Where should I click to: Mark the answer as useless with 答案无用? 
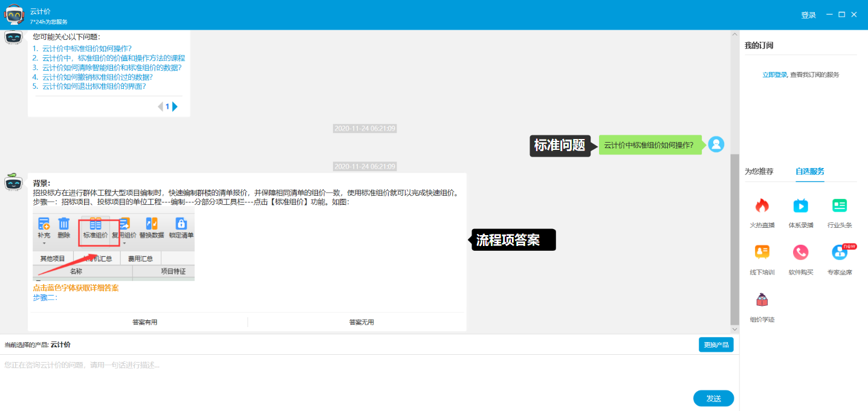pos(361,322)
